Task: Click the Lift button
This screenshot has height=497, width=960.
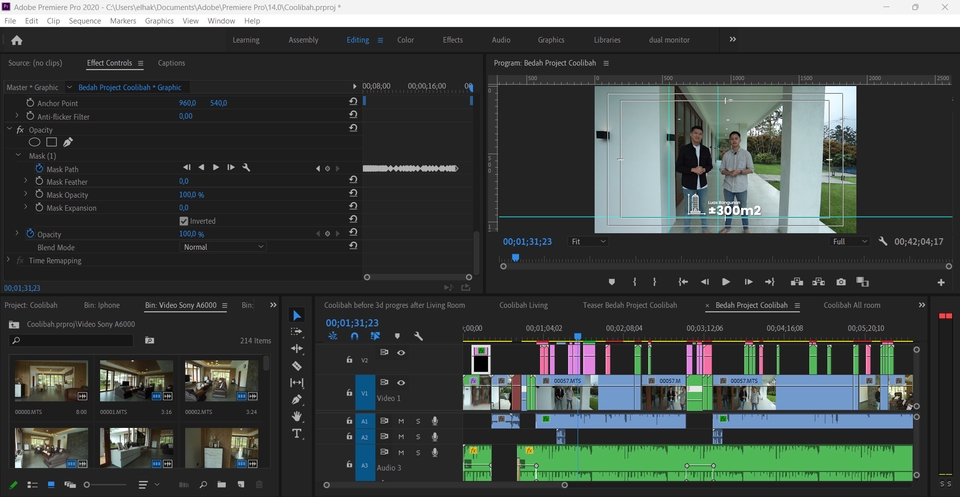Action: [797, 282]
